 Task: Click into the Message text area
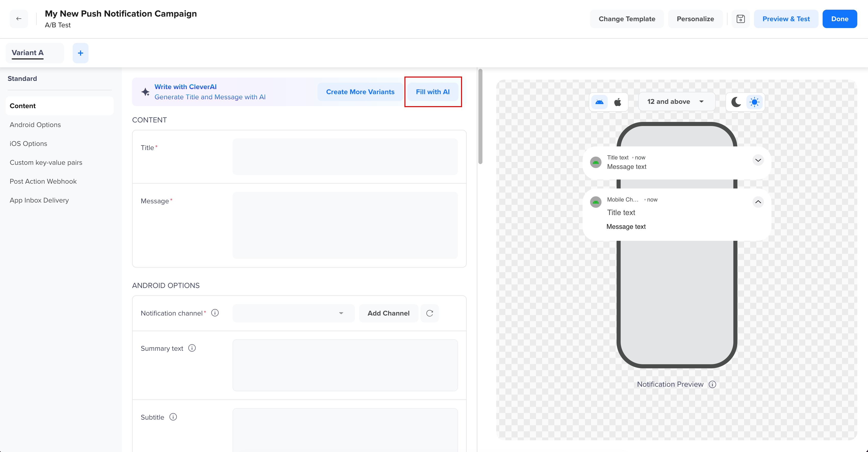[x=345, y=225]
